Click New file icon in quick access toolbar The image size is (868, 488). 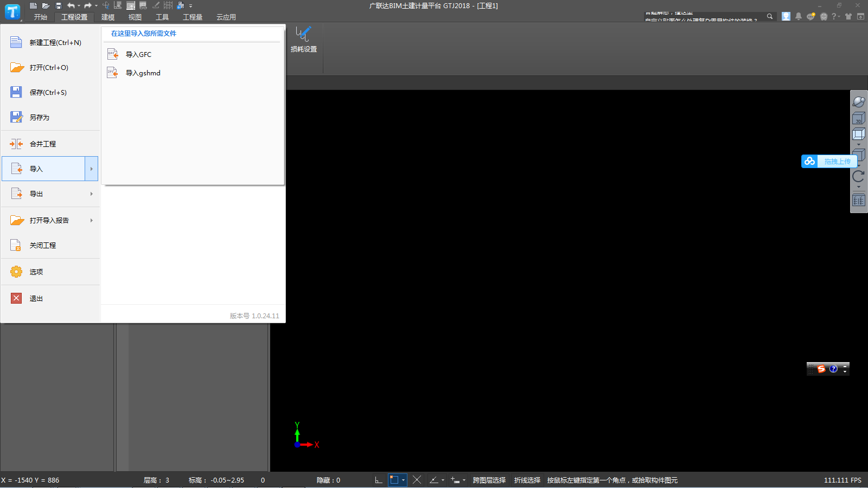(x=33, y=5)
